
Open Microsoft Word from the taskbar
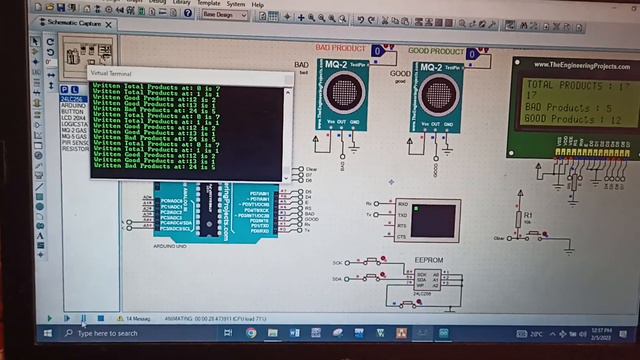tap(294, 333)
